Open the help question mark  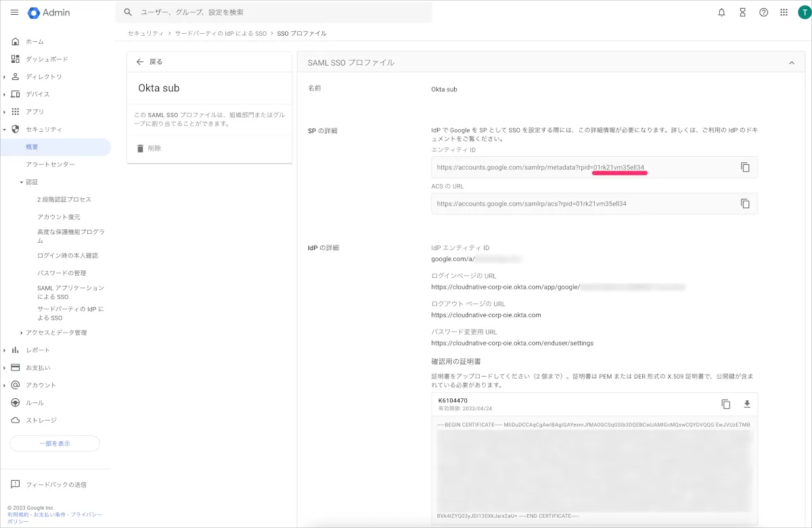click(763, 12)
